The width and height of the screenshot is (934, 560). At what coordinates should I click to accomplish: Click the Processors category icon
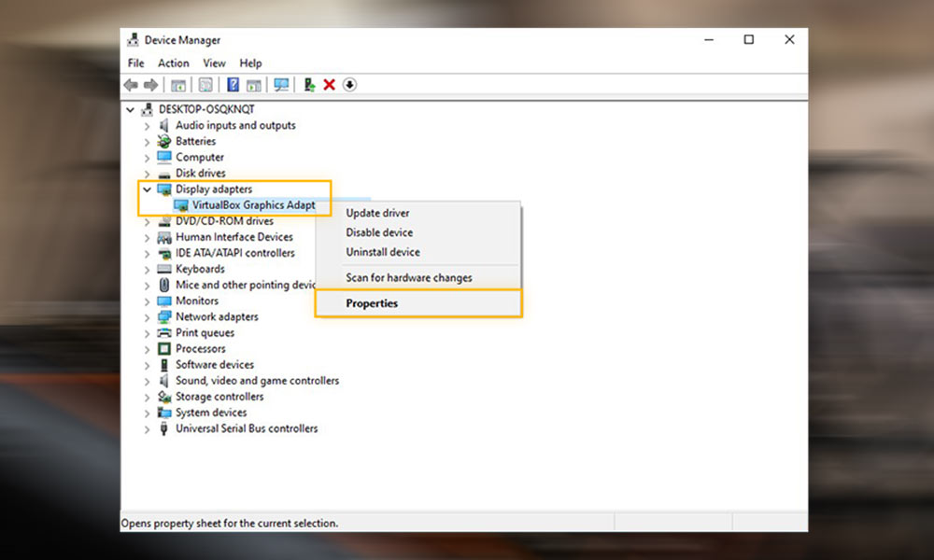(x=163, y=349)
